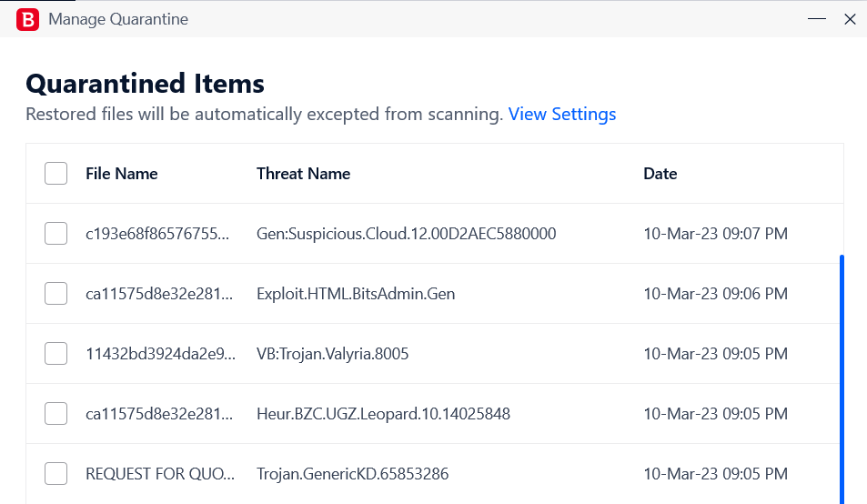Screen dimensions: 867x504
Task: Click the Manage Quarantine title text
Action: pyautogui.click(x=118, y=19)
